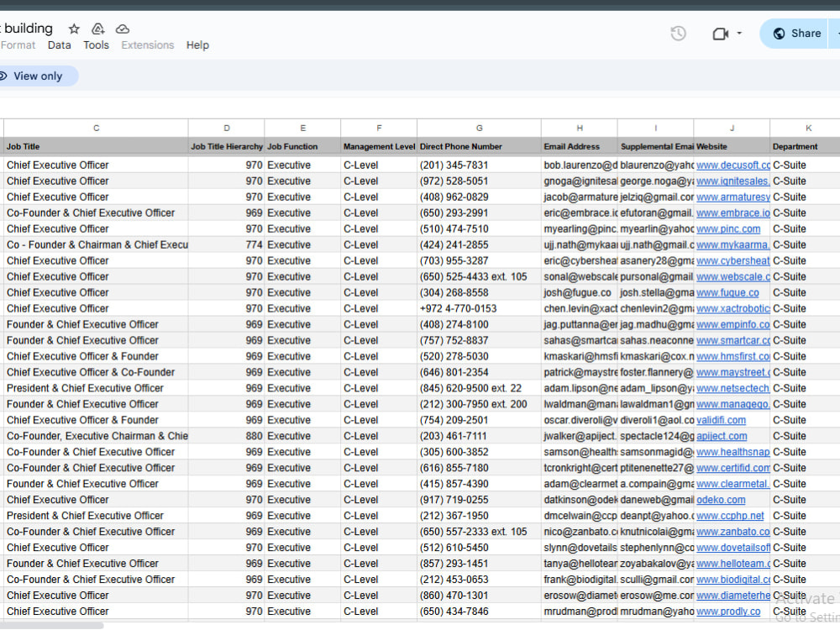Open the Extensions menu
The height and width of the screenshot is (630, 840).
tap(147, 45)
